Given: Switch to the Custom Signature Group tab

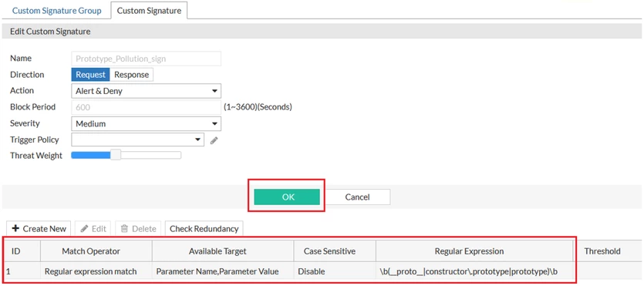Looking at the screenshot, I should click(56, 11).
